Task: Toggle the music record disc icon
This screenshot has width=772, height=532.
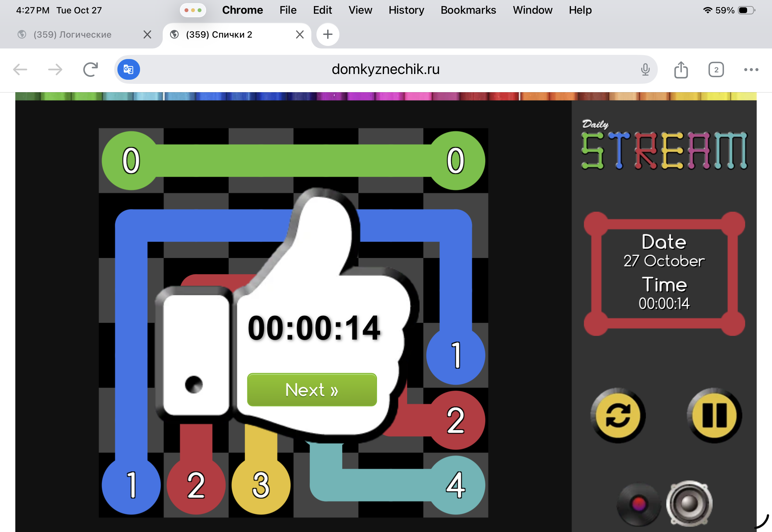Action: pyautogui.click(x=638, y=504)
